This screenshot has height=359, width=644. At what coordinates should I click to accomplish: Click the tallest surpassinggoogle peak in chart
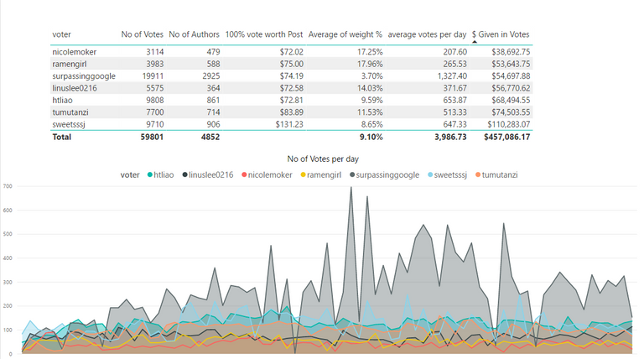[x=351, y=188]
